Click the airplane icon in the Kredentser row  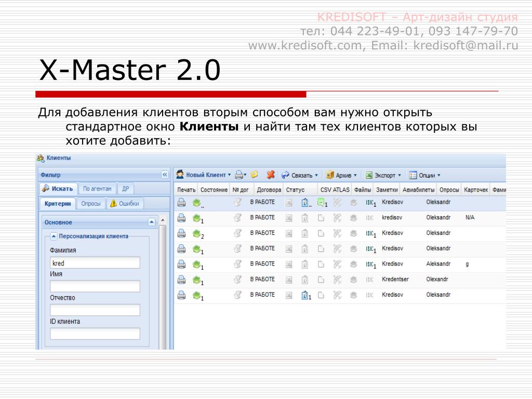(337, 280)
